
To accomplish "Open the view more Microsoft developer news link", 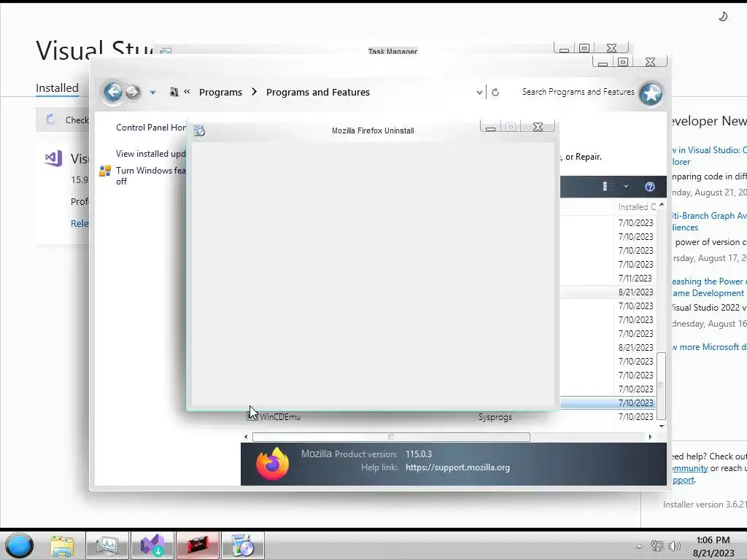I will [x=708, y=346].
